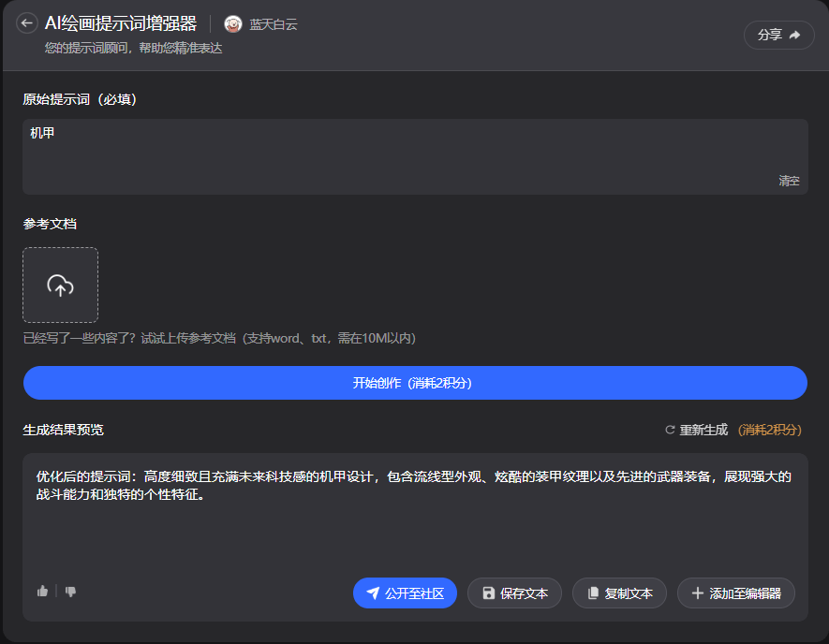The image size is (829, 644).
Task: Copy the result using 复制文本
Action: pos(619,593)
